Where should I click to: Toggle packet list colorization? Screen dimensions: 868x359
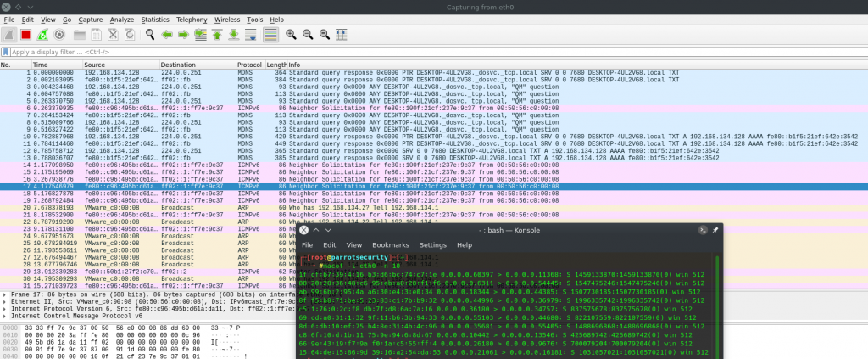click(x=270, y=34)
